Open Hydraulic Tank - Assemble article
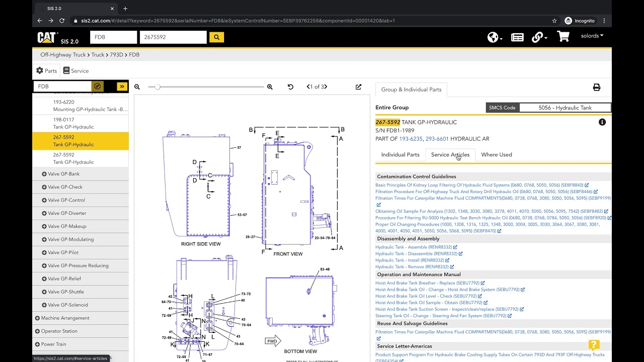 tap(414, 247)
